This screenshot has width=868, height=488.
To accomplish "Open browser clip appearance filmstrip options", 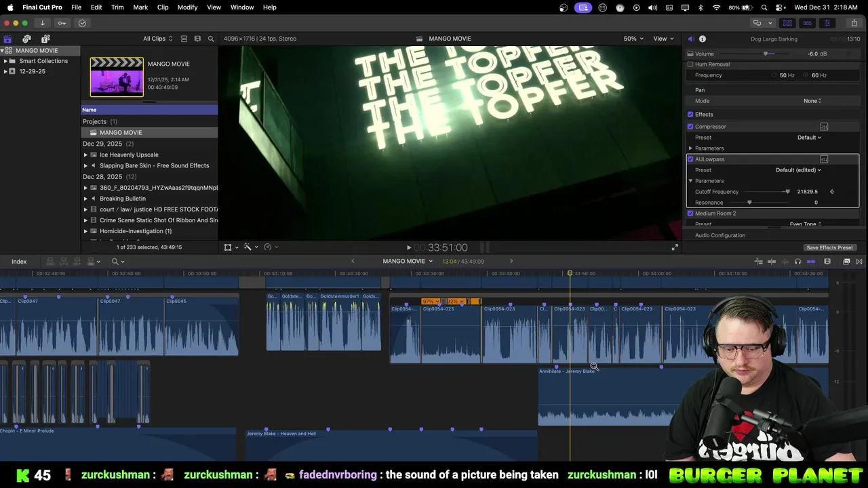I will pos(197,39).
